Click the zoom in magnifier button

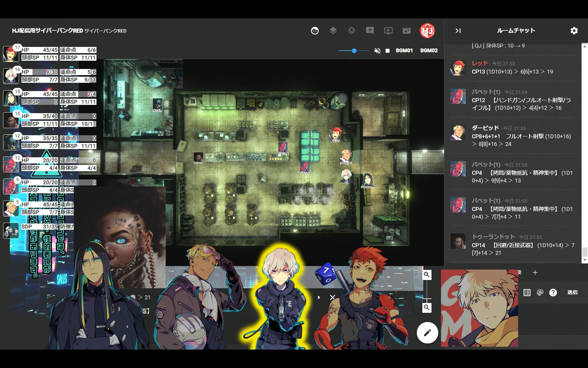pyautogui.click(x=427, y=275)
